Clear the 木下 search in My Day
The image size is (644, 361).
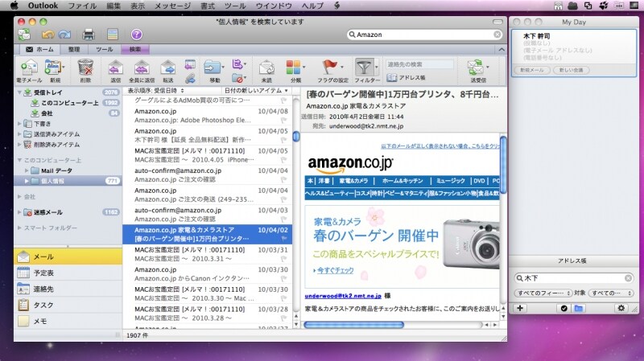click(x=628, y=278)
